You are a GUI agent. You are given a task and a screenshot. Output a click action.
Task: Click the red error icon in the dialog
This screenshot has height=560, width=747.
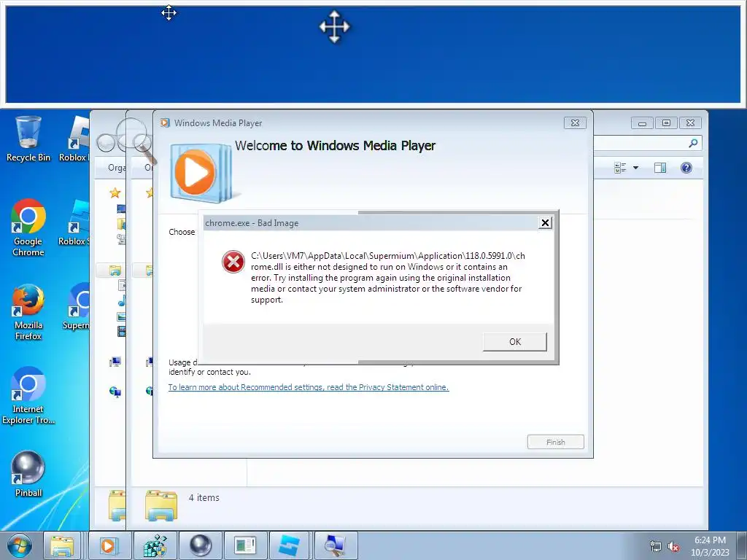click(x=233, y=262)
